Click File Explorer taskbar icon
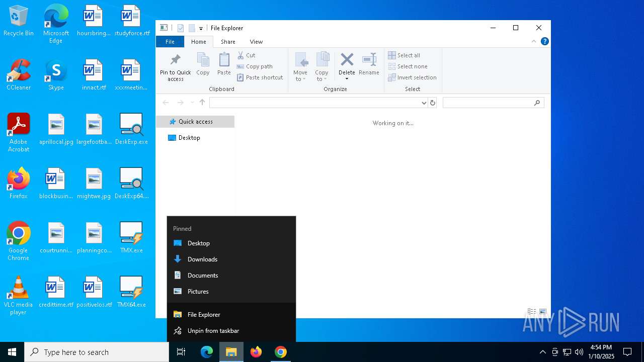This screenshot has width=644, height=362. pos(231,352)
